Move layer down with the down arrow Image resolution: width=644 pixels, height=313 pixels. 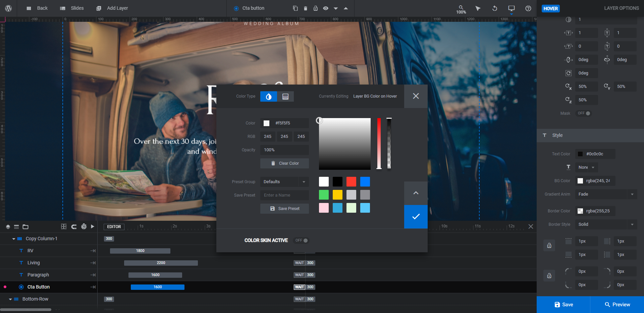pos(336,8)
